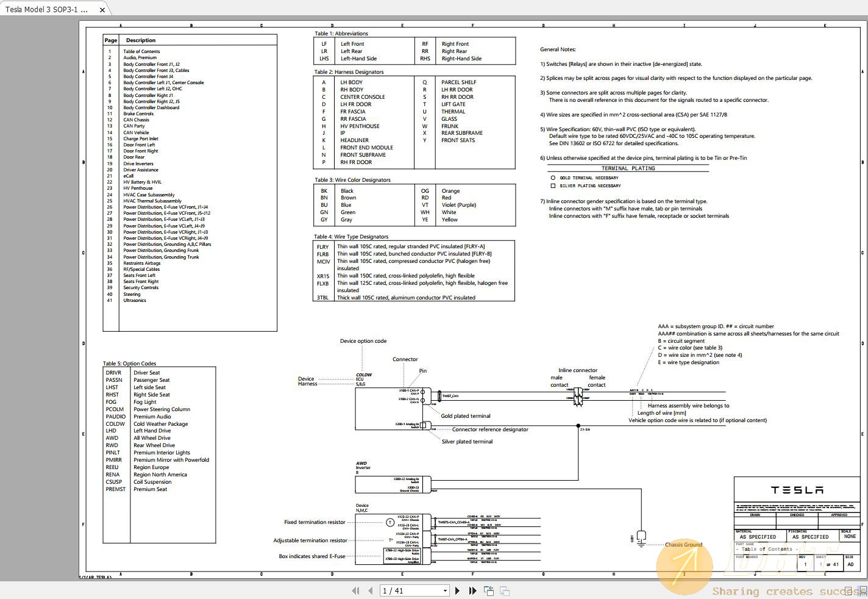Select the Tesla Model 3 SOP3-1 document tab
This screenshot has width=868, height=599.
coord(47,10)
